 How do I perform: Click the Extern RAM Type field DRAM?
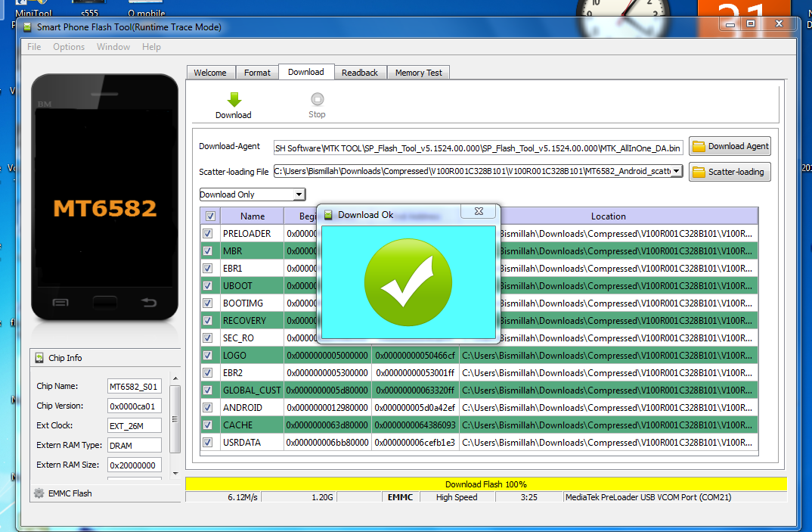pos(134,446)
